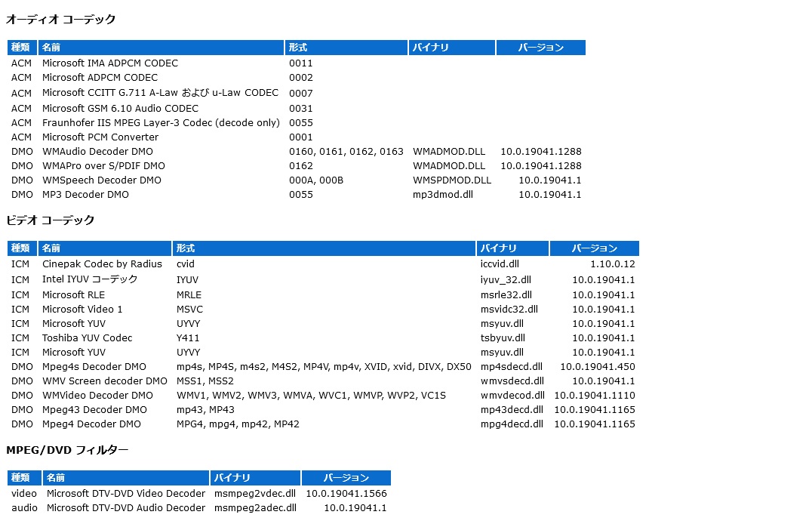
Task: Click Microsoft DTV-DVD Video Decoder entry
Action: (x=125, y=494)
